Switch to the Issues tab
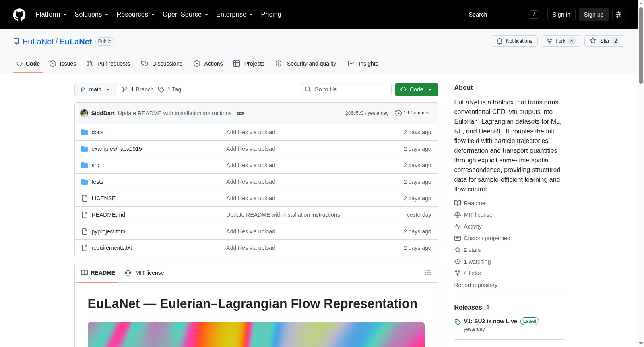The width and height of the screenshot is (644, 347). (63, 64)
